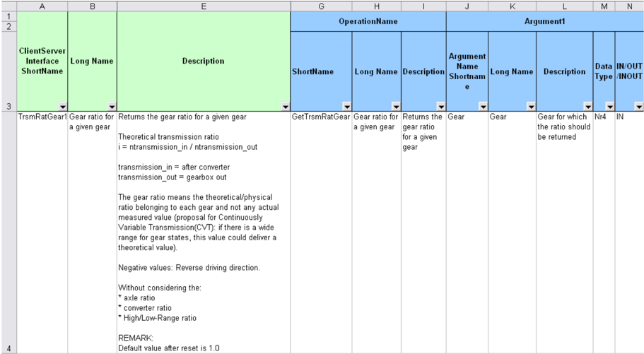Select column B header

coord(93,6)
